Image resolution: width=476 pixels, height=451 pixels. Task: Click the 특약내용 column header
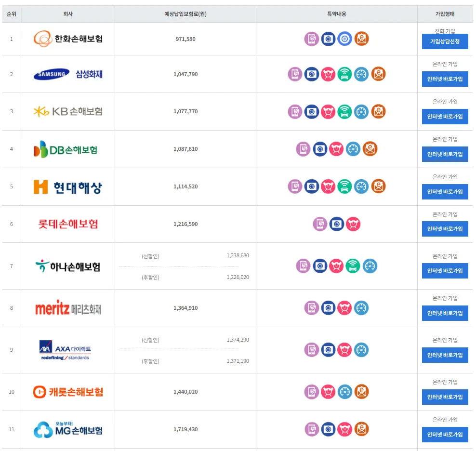[337, 14]
